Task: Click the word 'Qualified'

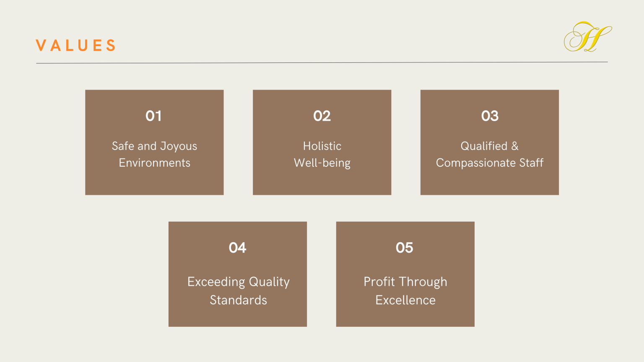Action: (484, 146)
